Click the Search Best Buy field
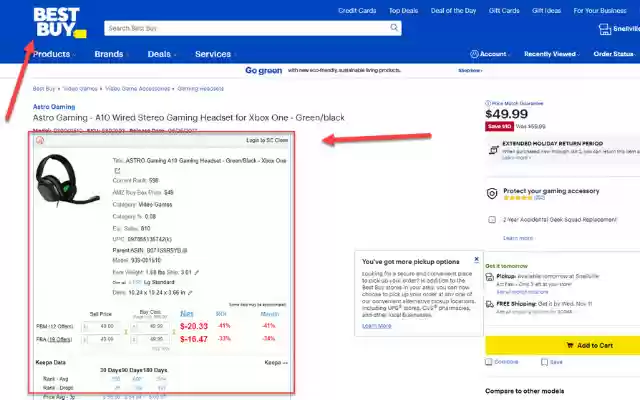The height and width of the screenshot is (400, 640). click(x=253, y=28)
